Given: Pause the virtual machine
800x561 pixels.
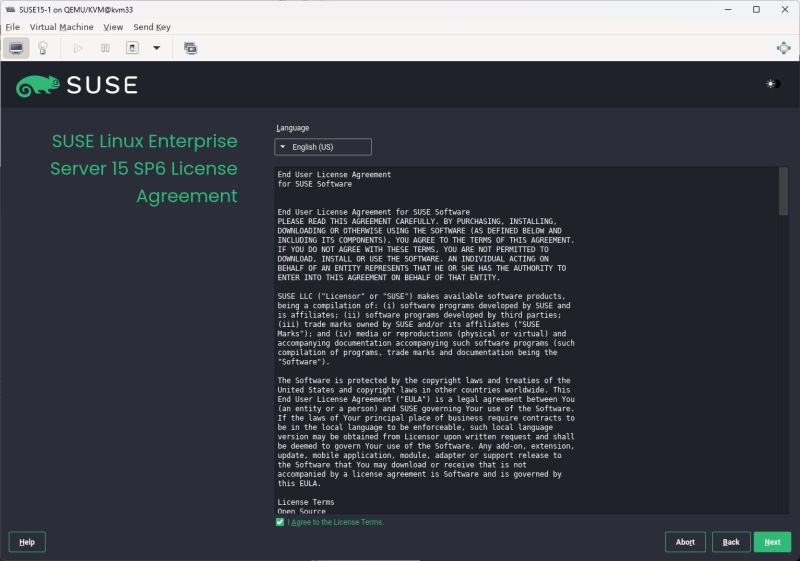Looking at the screenshot, I should [x=105, y=48].
